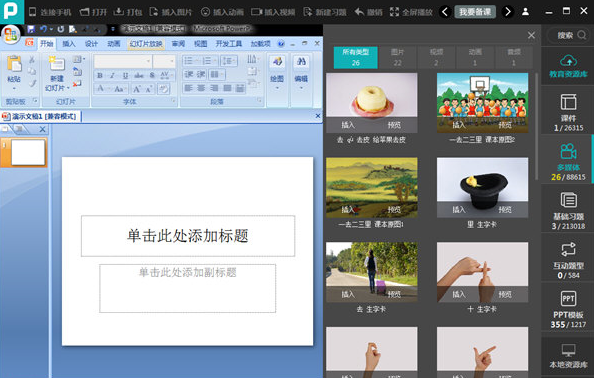Expand the 新建幻灯片 dropdown arrow
This screenshot has height=378, width=594.
[x=68, y=88]
